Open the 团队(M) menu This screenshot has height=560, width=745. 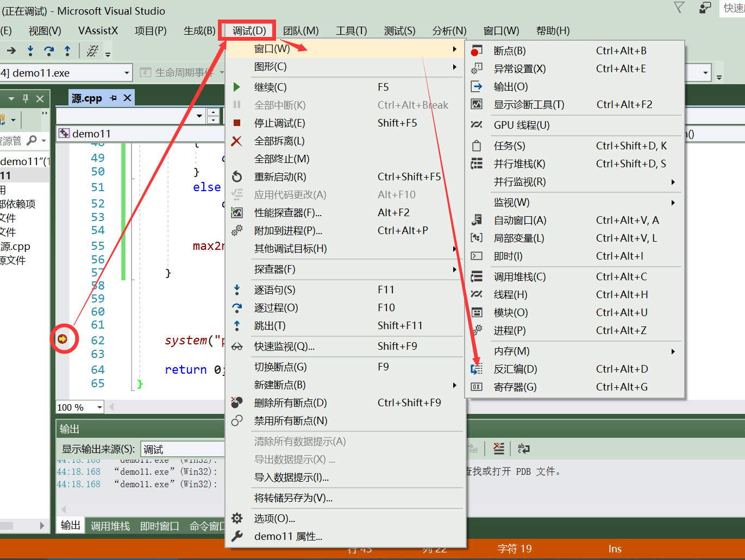tap(300, 31)
